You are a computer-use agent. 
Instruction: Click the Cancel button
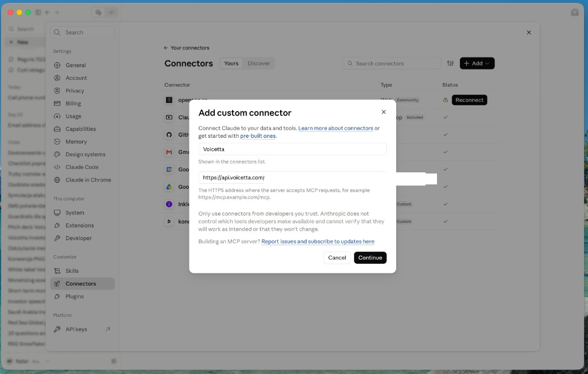tap(336, 258)
